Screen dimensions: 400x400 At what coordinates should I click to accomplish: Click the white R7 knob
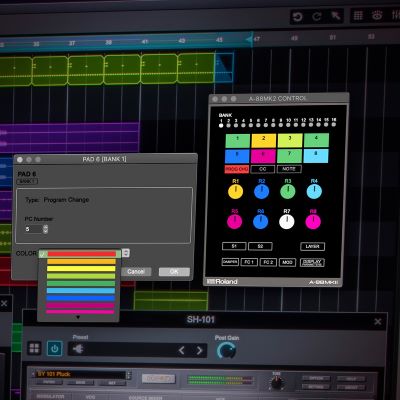pos(287,222)
